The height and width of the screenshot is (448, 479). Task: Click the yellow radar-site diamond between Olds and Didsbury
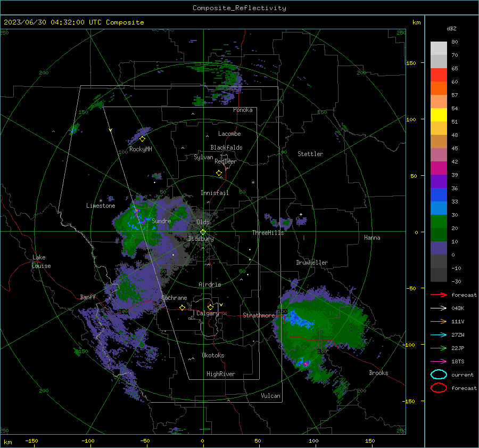tap(203, 232)
